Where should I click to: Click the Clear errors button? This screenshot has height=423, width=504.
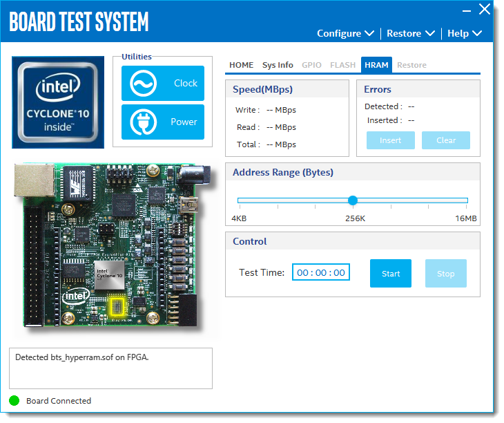[446, 140]
